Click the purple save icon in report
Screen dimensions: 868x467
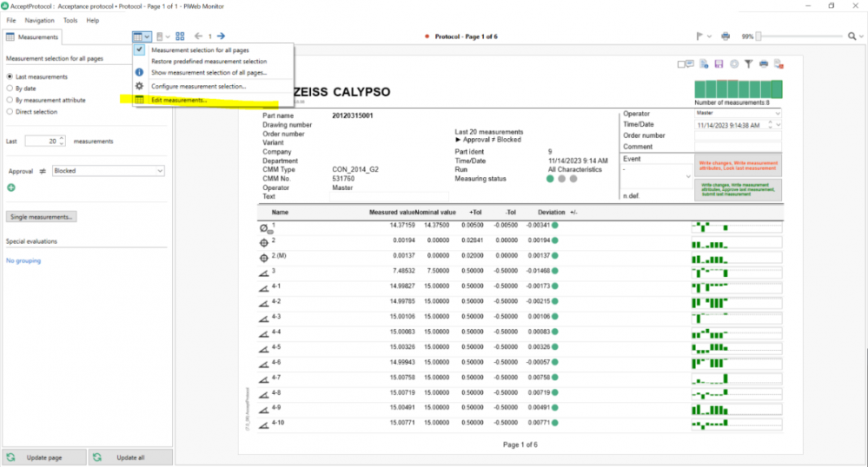pyautogui.click(x=719, y=64)
